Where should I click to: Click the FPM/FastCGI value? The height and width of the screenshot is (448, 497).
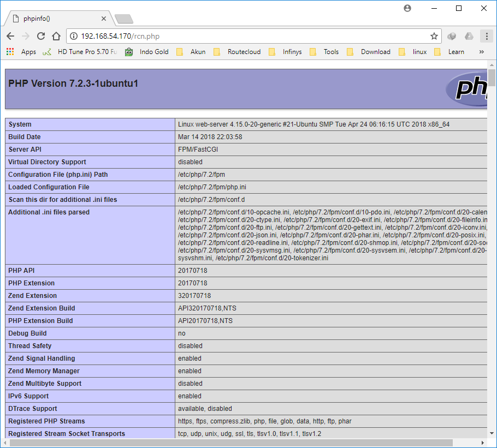198,150
